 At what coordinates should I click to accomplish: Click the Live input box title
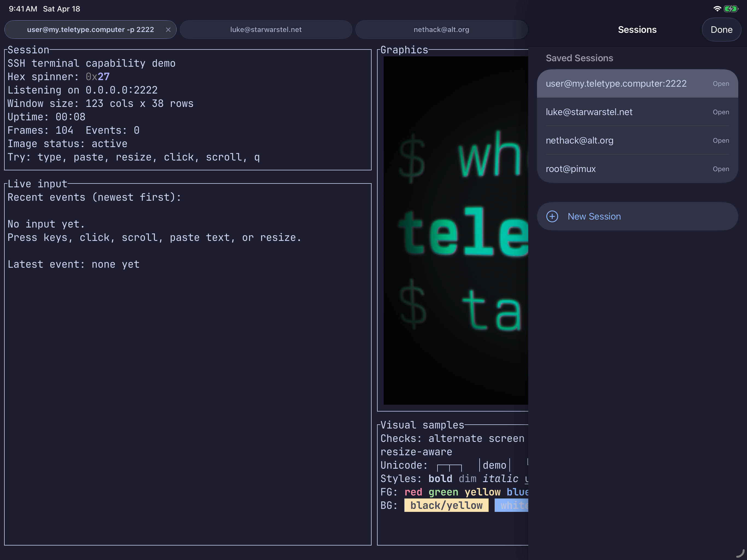pos(37,184)
